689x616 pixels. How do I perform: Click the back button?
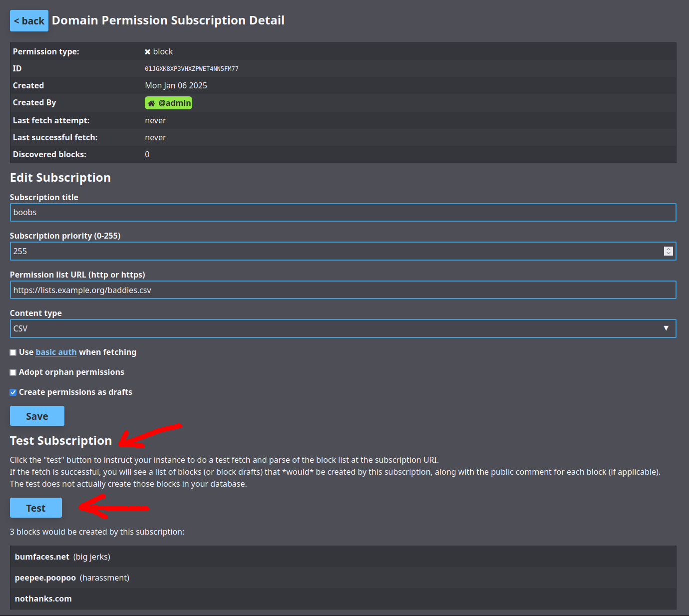point(29,21)
